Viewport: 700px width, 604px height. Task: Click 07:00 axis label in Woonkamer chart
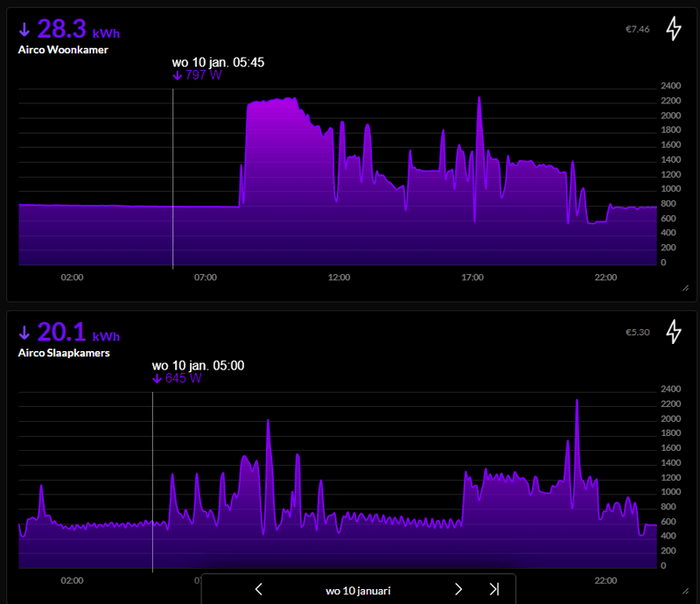[x=206, y=277]
